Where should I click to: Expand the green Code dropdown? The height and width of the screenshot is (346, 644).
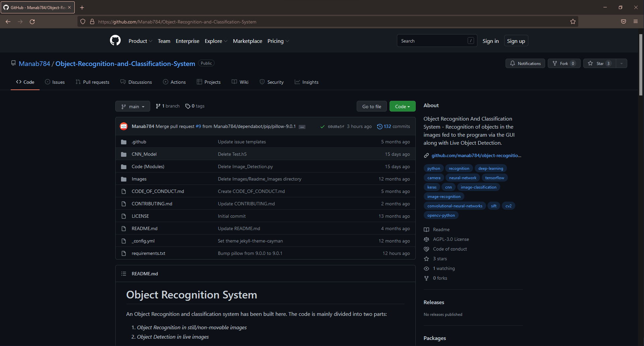(x=402, y=107)
